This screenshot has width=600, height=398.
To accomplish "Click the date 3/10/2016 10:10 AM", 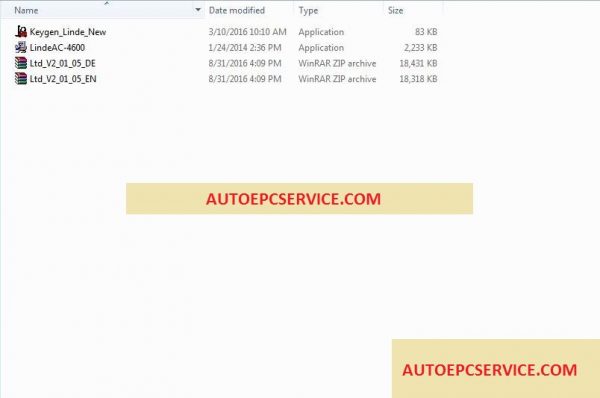I will pyautogui.click(x=247, y=32).
